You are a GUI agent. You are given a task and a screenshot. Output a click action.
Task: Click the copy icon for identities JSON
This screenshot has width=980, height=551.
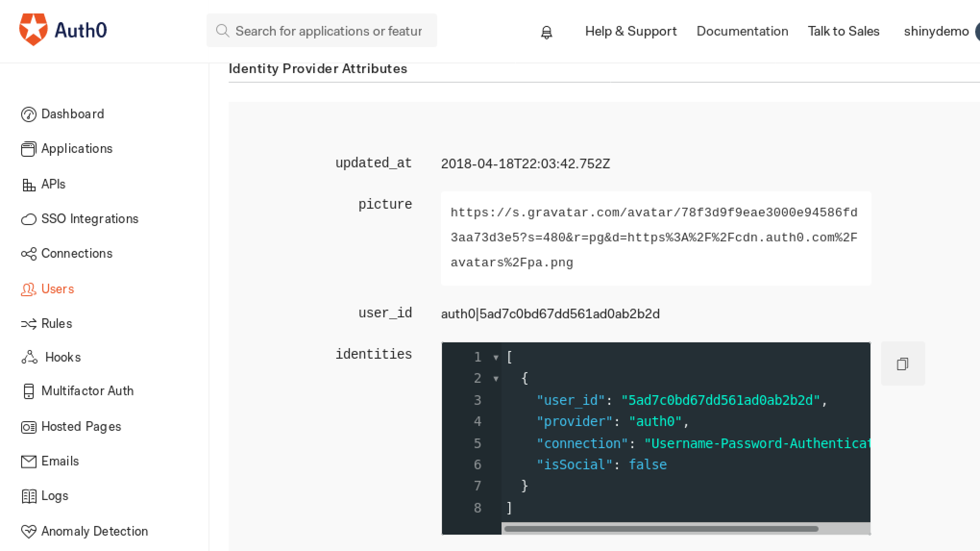(903, 364)
